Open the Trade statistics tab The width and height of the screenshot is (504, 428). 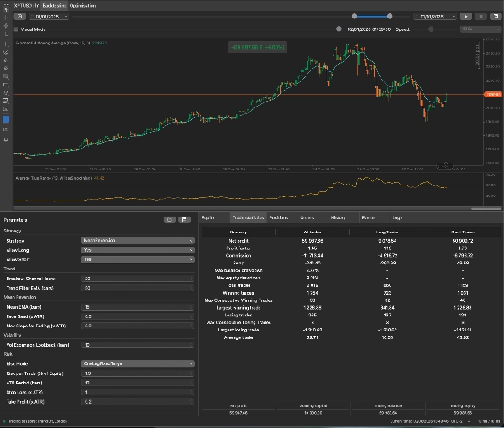coord(248,217)
